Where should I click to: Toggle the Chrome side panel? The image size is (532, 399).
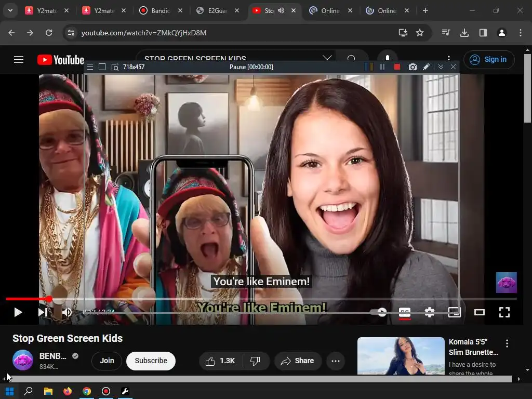[x=483, y=33]
